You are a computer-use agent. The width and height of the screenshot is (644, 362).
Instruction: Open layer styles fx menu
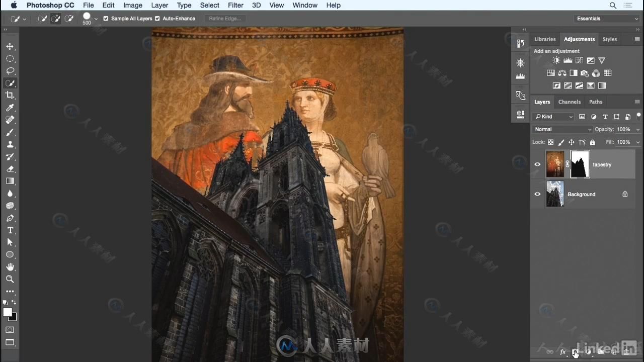pos(563,352)
